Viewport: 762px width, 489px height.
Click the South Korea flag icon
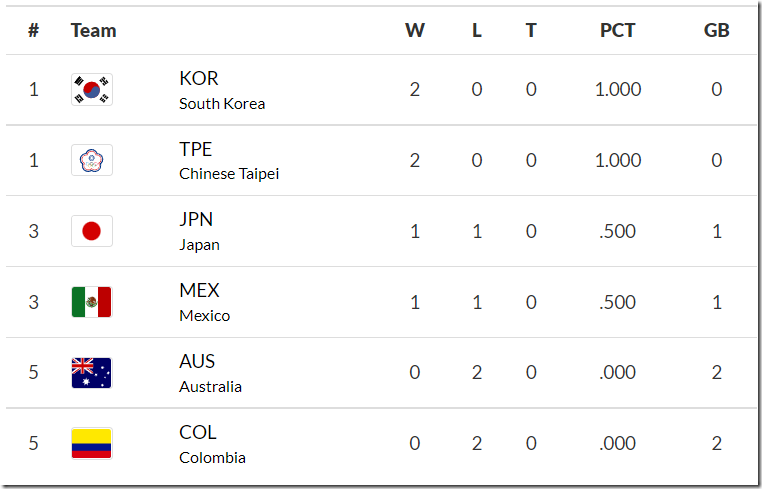92,90
